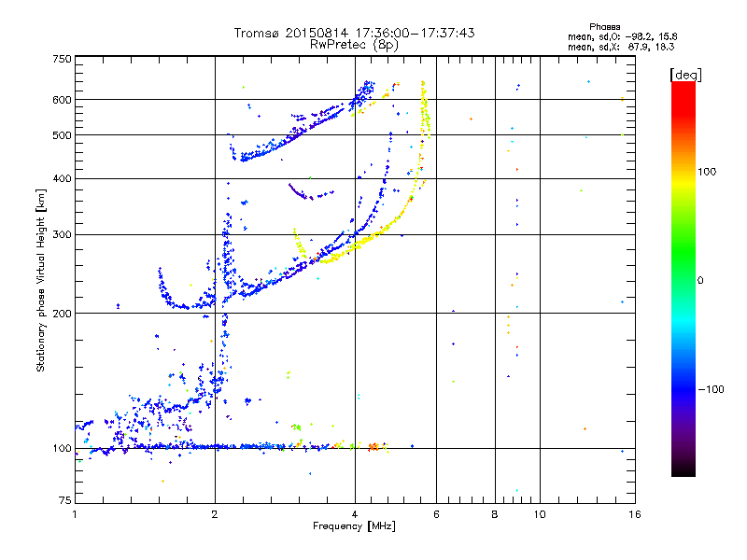Click y-axis tick label '750'
Image resolution: width=747 pixels, height=560 pixels.
coord(62,59)
